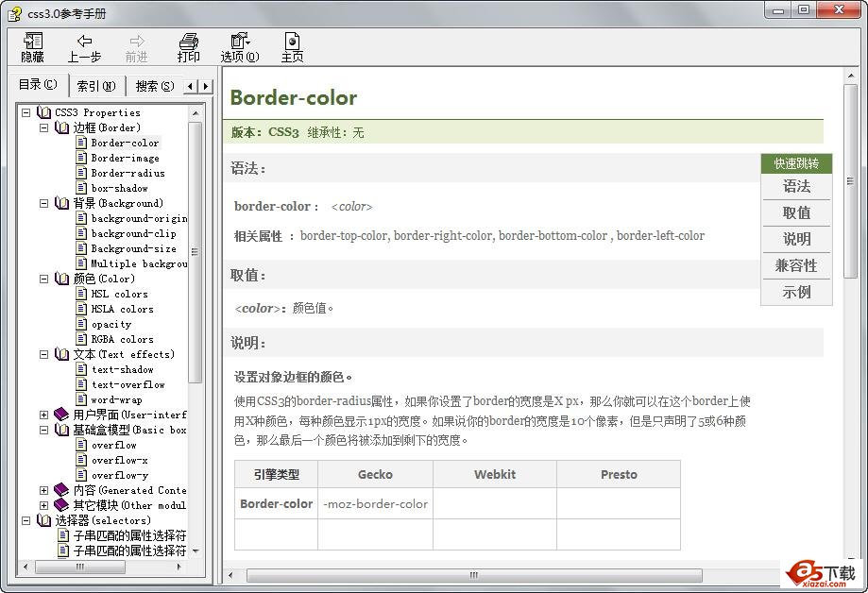
Task: Jump to 示例 in quick navigation
Action: (x=796, y=293)
